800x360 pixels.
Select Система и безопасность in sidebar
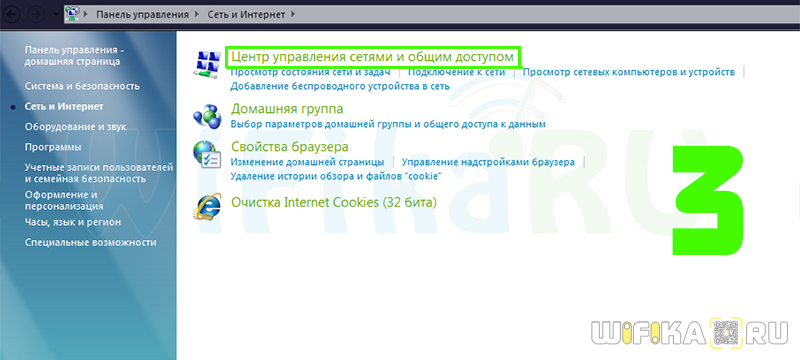coord(82,86)
